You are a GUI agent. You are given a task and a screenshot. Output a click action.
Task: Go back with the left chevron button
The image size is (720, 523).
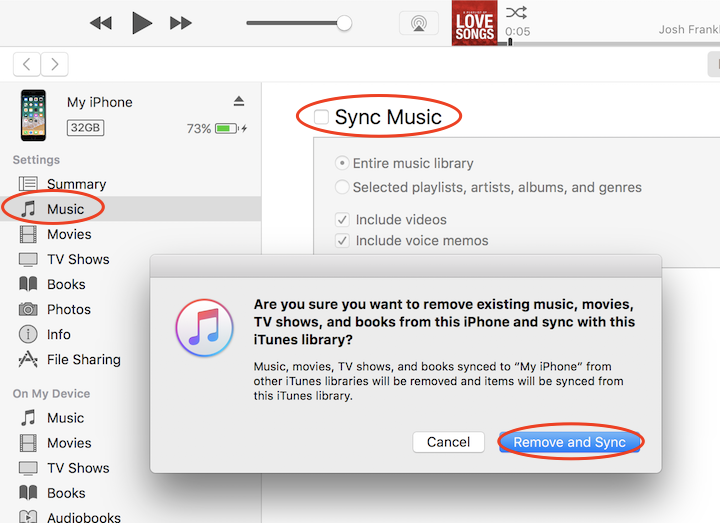[x=27, y=64]
